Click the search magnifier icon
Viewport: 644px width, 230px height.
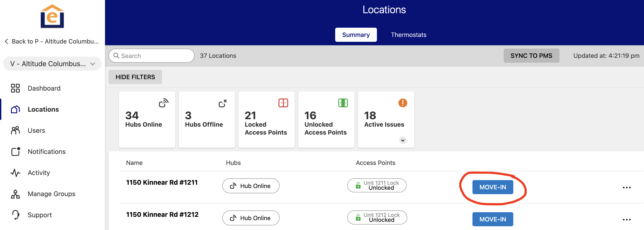(x=116, y=56)
